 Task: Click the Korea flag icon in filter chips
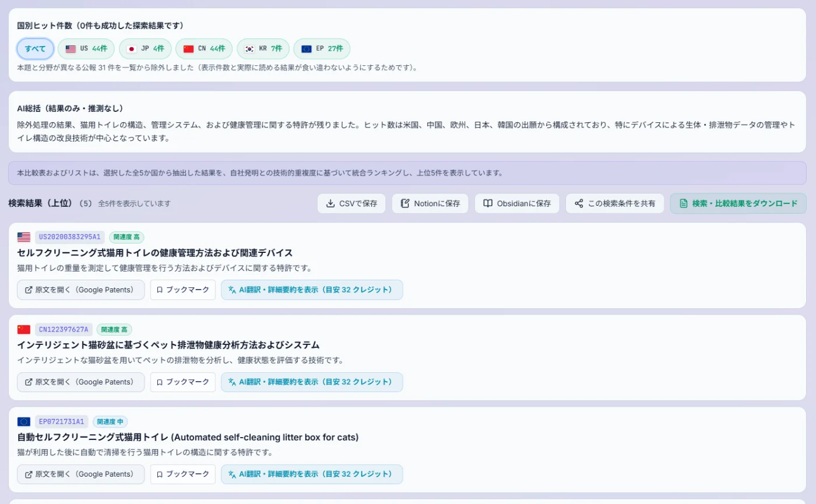tap(249, 49)
